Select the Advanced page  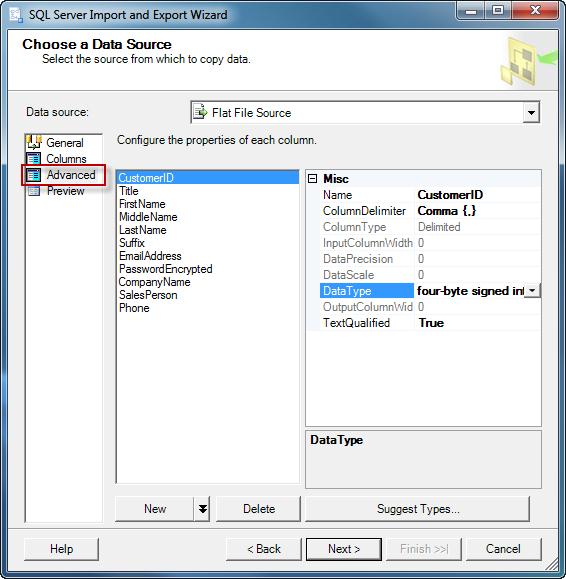71,175
